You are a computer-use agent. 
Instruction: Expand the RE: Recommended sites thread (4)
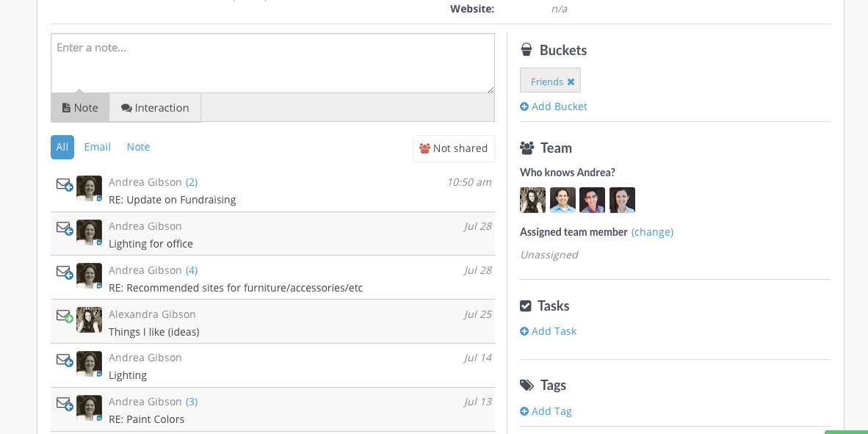click(x=192, y=270)
